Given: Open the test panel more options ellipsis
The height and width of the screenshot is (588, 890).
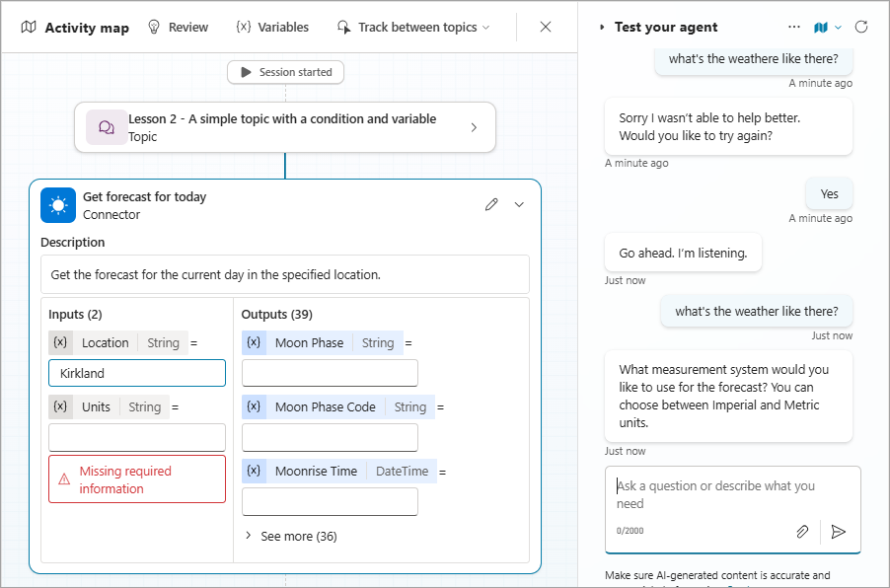Looking at the screenshot, I should (x=795, y=27).
